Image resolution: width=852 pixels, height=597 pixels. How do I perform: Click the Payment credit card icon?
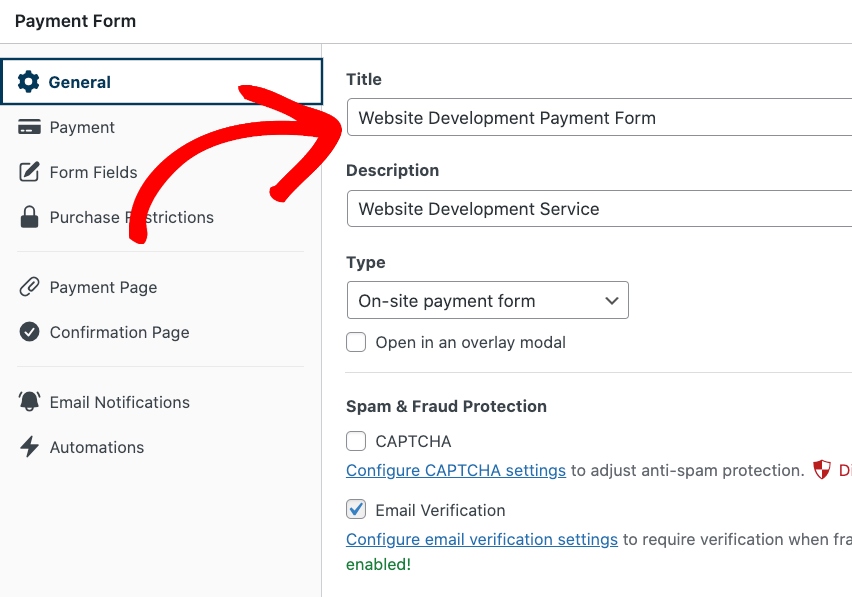point(30,127)
